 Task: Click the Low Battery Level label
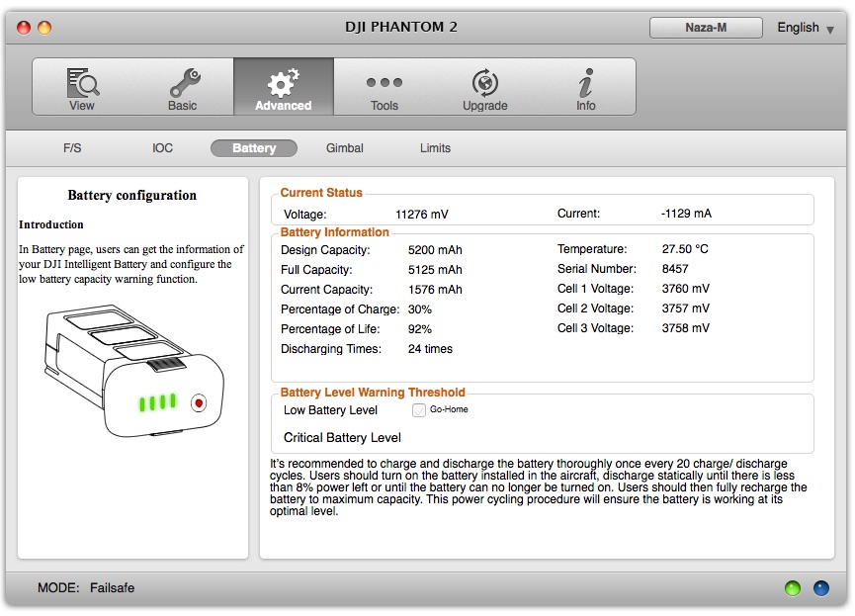tap(330, 410)
